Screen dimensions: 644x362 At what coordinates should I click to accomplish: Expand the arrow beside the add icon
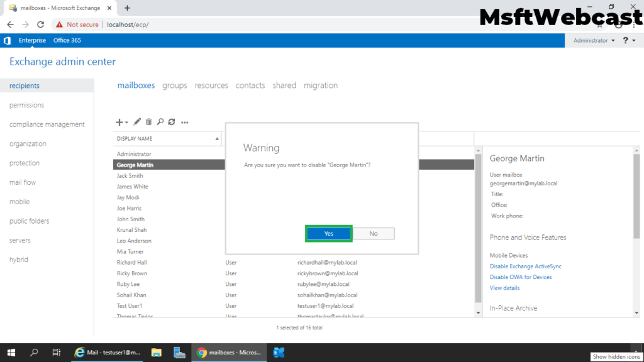point(126,123)
